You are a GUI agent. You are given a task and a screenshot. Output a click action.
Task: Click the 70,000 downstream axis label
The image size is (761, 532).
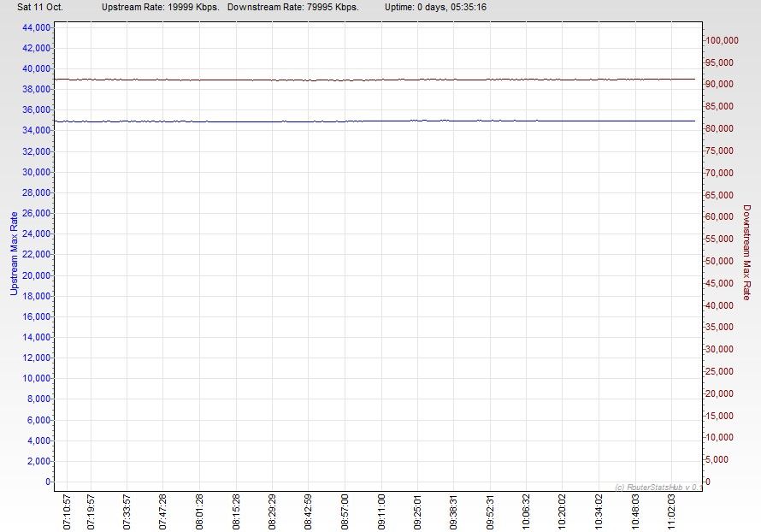click(x=719, y=173)
